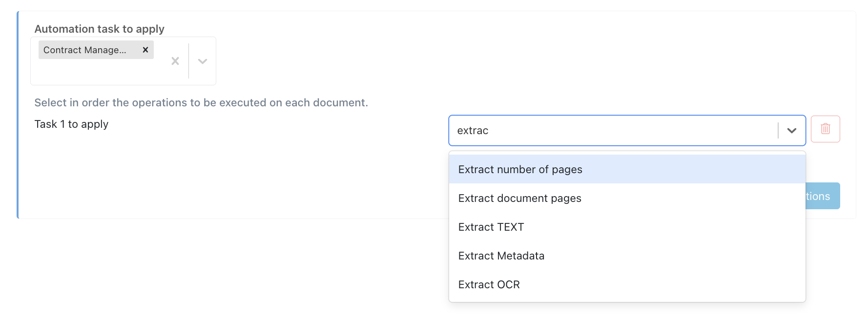
Task: Click the separator beside Task 1 chevron
Action: pyautogui.click(x=778, y=131)
